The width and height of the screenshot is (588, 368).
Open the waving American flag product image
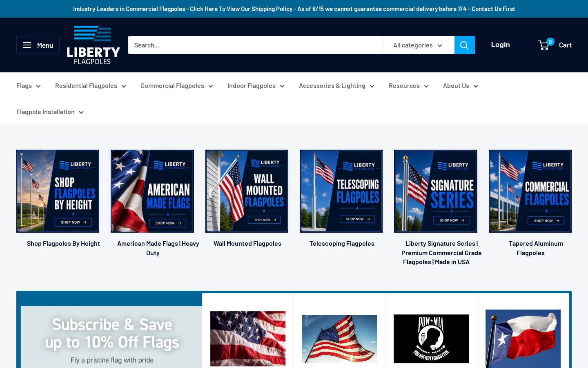click(339, 339)
